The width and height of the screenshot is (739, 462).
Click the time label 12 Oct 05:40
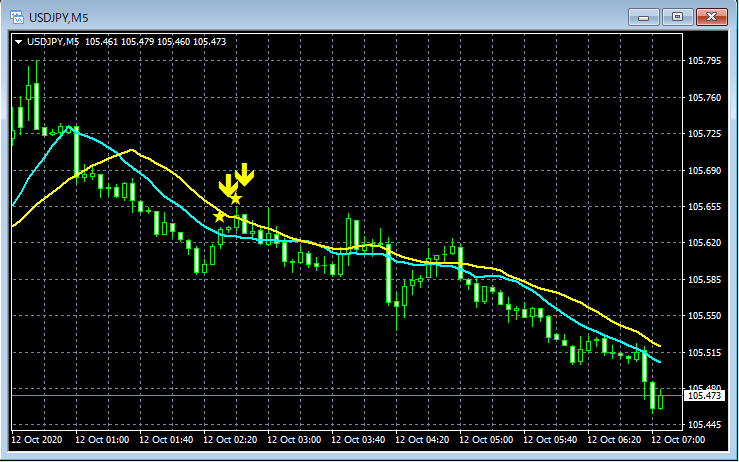click(550, 440)
